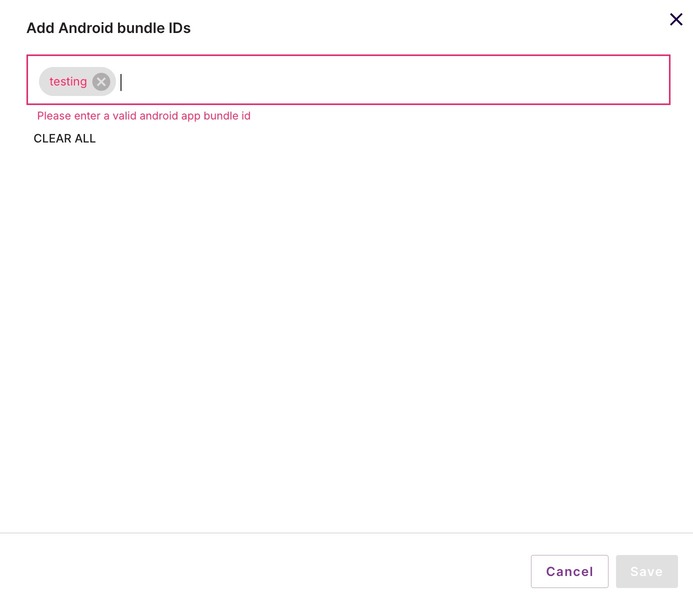Image resolution: width=693 pixels, height=608 pixels.
Task: Delete the testing tag with its circular x
Action: click(x=101, y=82)
